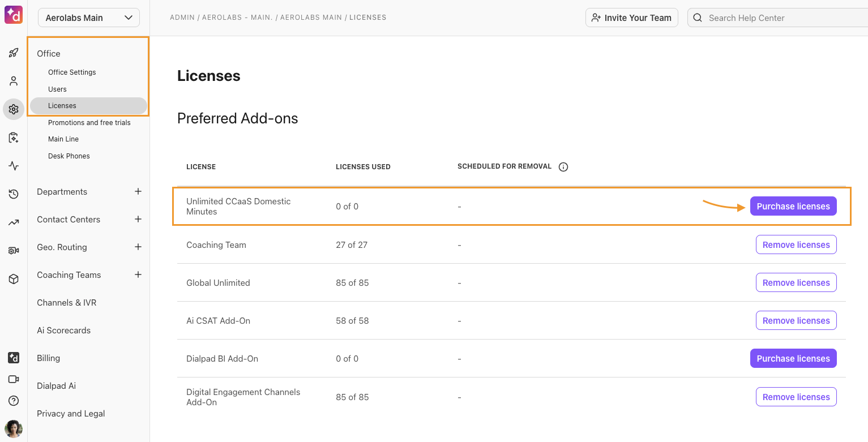Click the user avatar photo

tap(14, 429)
